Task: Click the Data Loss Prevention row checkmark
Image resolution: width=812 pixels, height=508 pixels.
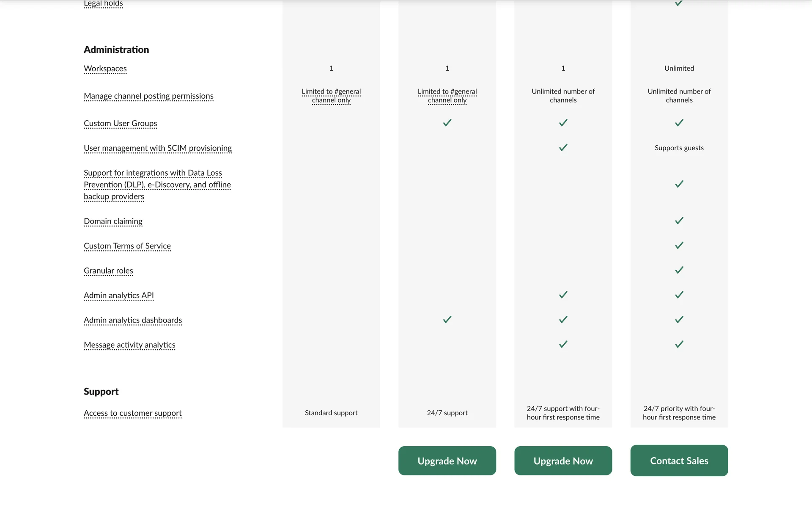Action: [679, 184]
